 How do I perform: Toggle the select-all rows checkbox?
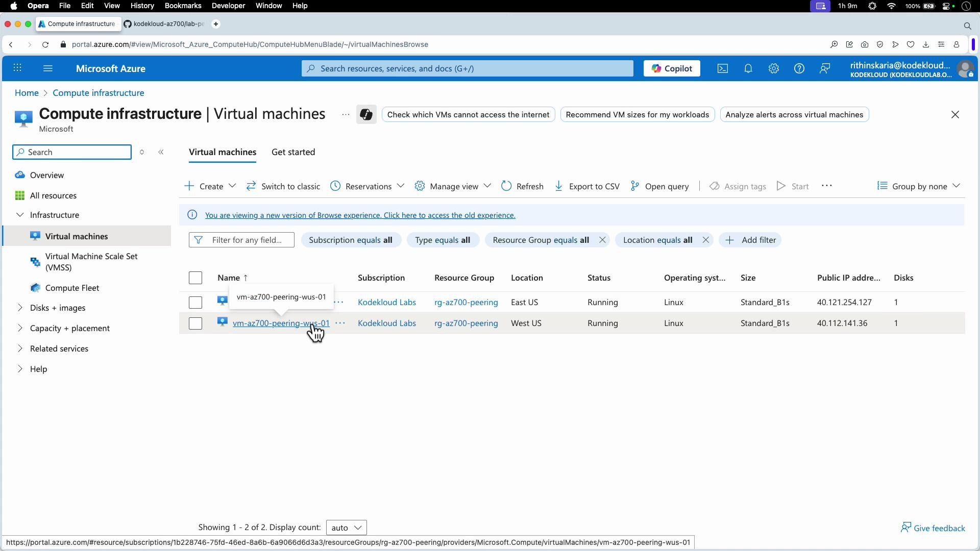[195, 278]
